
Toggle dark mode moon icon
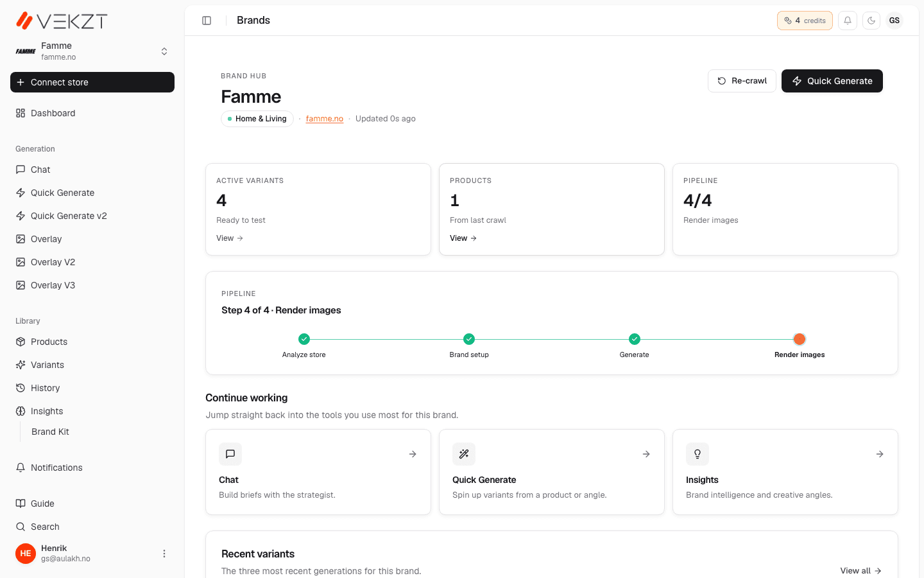pos(871,21)
